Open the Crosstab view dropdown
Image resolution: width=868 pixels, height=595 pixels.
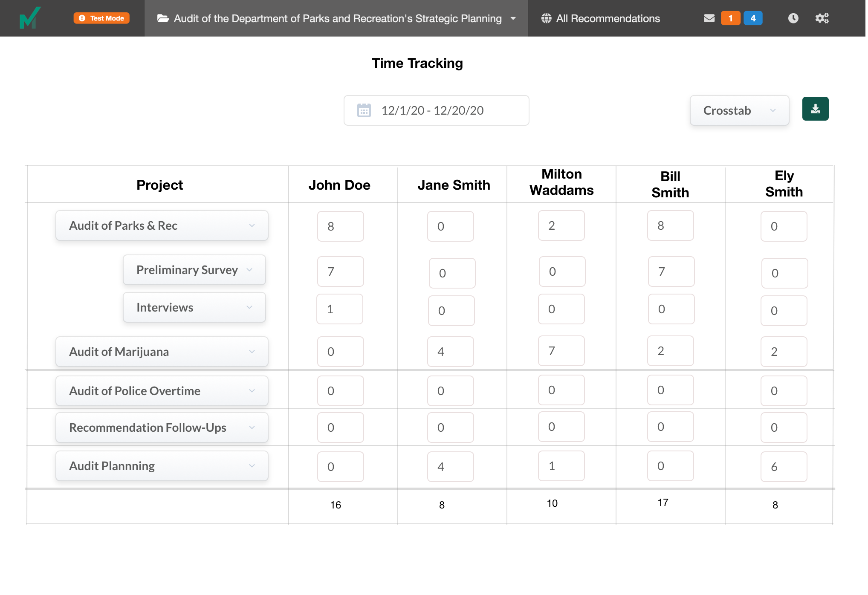(739, 110)
